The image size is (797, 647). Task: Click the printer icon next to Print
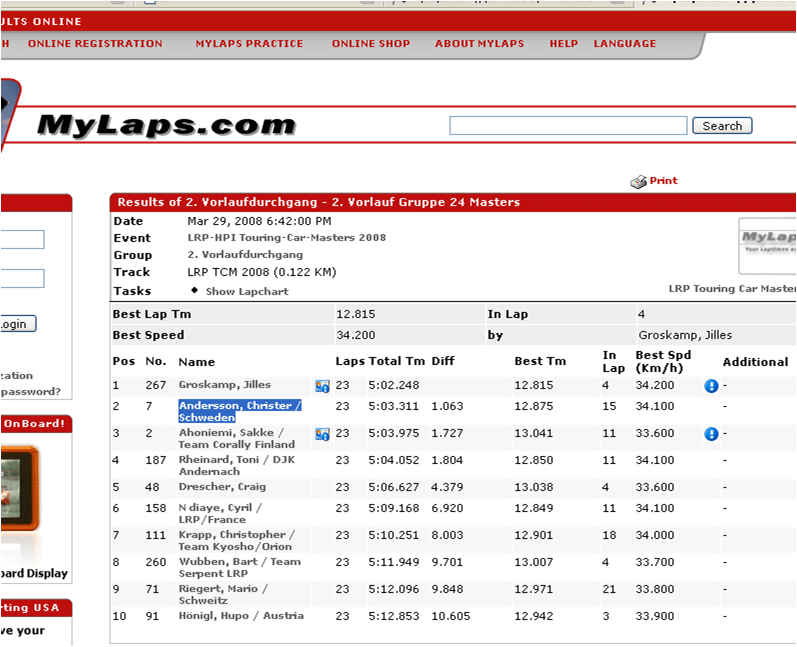click(638, 181)
